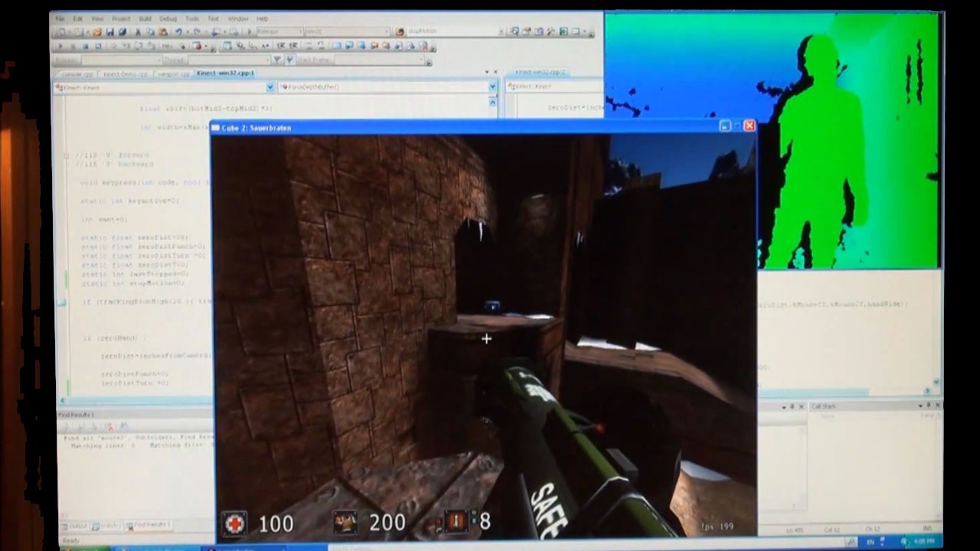Switch to the Output panel tab
Screen dimensions: 980x551
[77, 526]
